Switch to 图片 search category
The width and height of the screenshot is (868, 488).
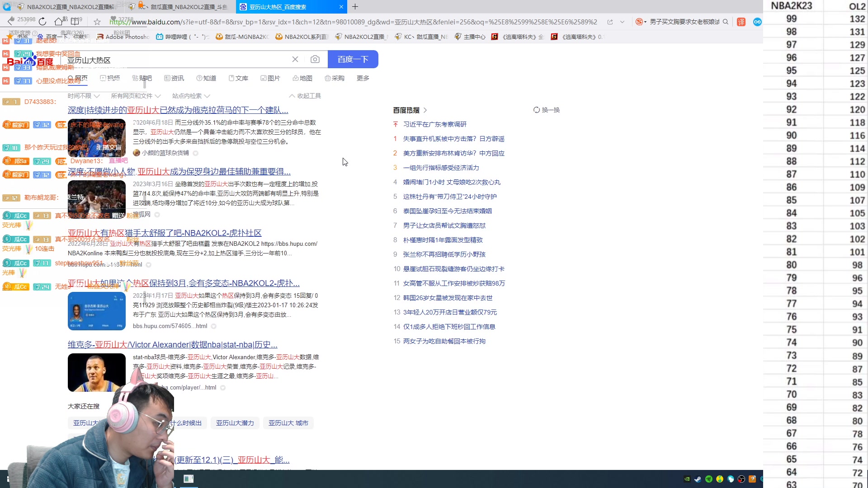point(270,78)
